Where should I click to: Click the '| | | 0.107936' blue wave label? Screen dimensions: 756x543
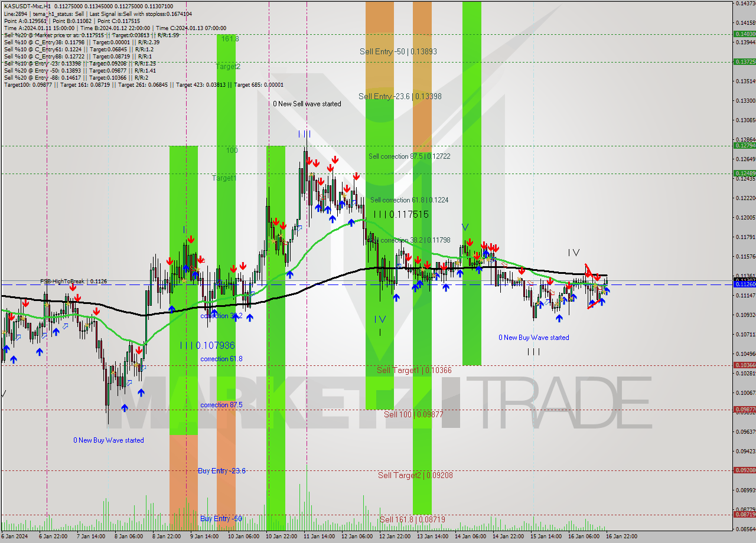(207, 345)
